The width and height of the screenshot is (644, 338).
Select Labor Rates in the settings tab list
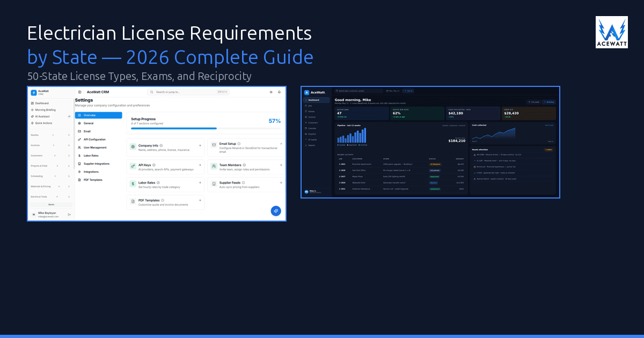[x=99, y=156]
